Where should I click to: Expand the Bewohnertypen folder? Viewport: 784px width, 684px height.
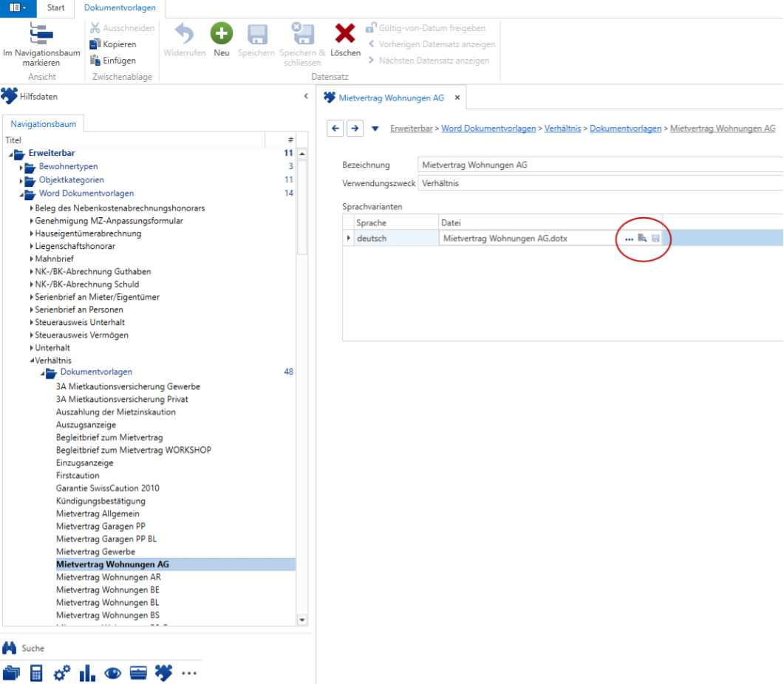21,167
